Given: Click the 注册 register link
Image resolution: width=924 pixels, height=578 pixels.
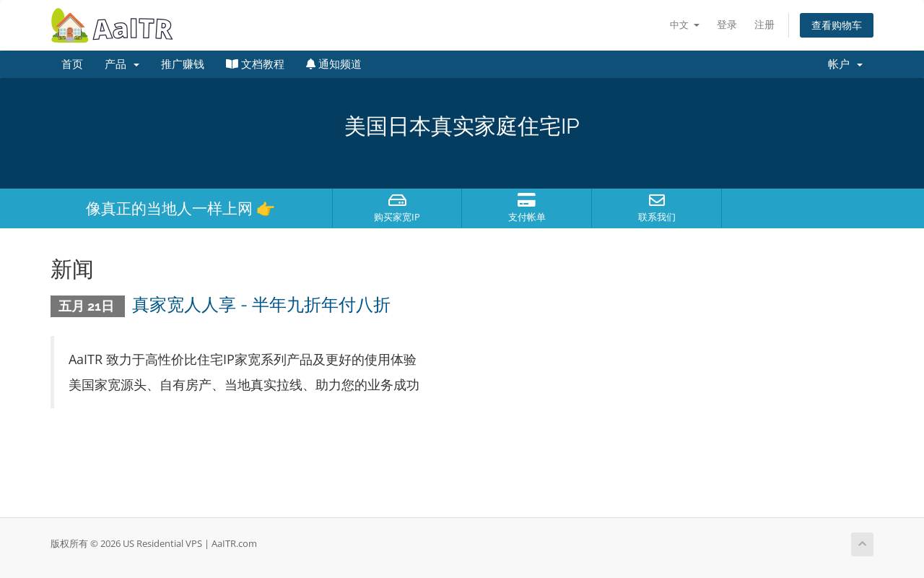Looking at the screenshot, I should [x=764, y=25].
